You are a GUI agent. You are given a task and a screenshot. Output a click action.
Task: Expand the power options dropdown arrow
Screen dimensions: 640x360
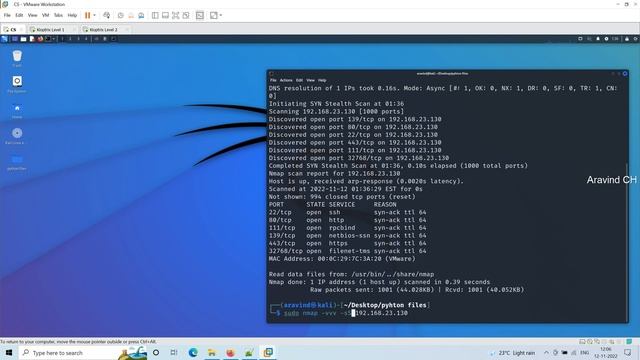pos(94,15)
